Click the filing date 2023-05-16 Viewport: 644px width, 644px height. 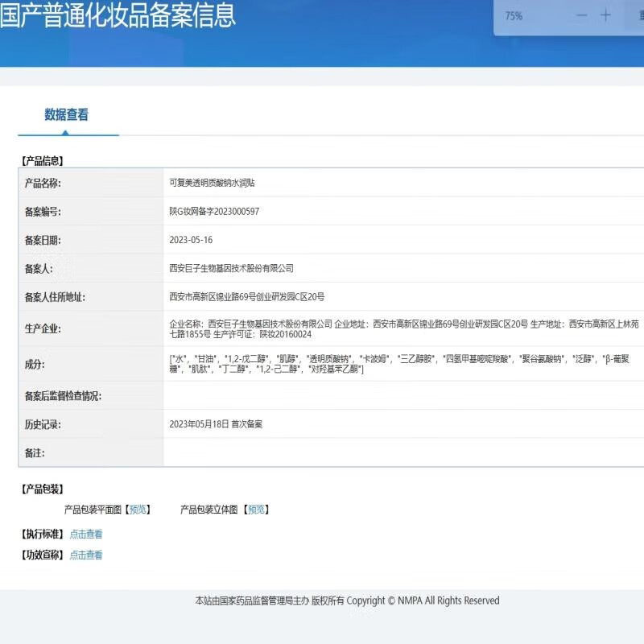point(191,240)
